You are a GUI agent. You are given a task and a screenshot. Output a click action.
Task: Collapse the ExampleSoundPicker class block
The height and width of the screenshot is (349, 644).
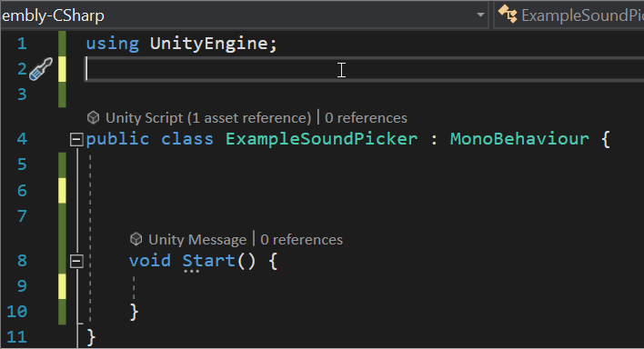click(x=76, y=140)
